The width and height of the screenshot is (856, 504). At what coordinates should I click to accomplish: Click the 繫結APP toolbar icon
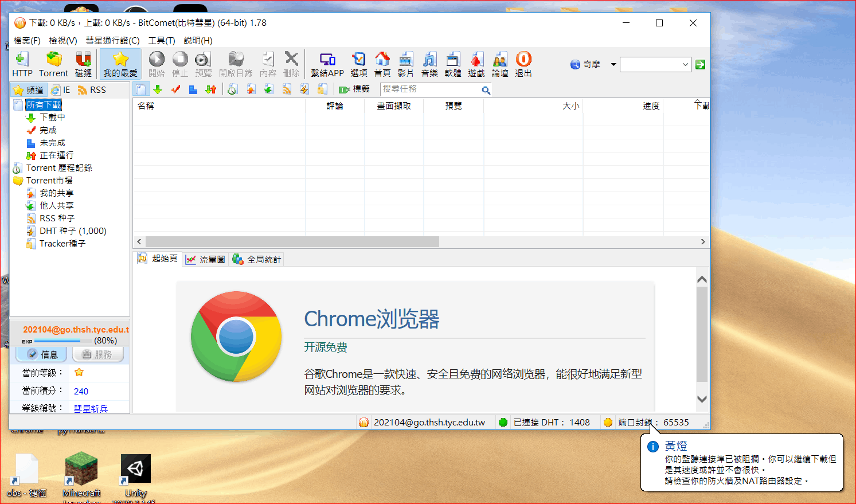[327, 64]
